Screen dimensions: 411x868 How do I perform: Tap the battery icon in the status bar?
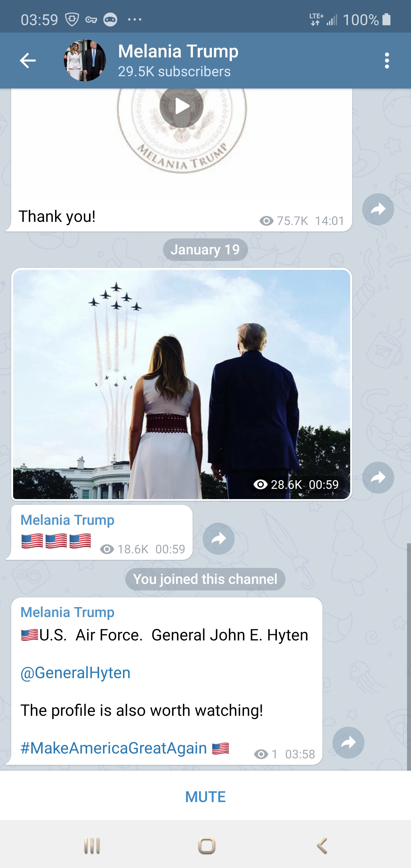[x=387, y=19]
